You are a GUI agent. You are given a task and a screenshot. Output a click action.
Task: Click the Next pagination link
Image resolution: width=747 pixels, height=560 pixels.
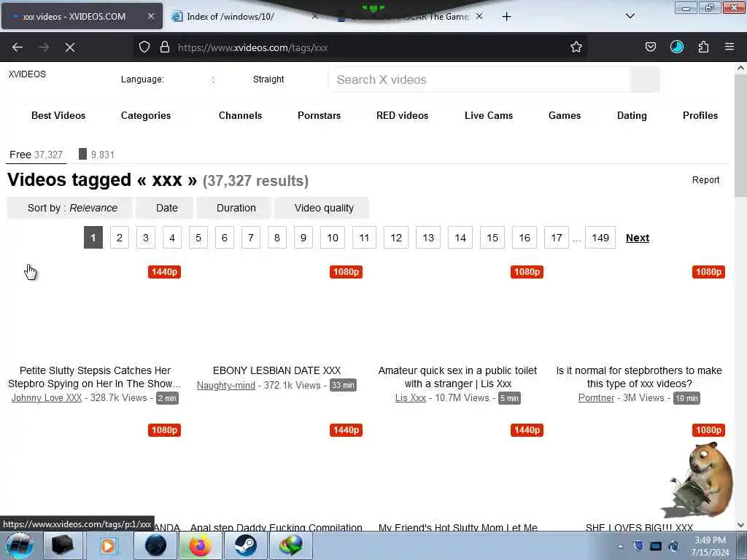(x=638, y=238)
